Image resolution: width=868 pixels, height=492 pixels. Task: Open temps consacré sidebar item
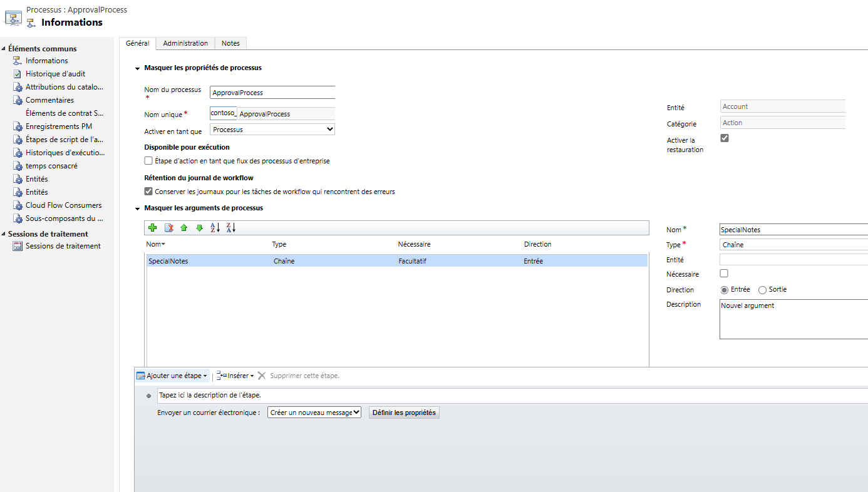coord(51,166)
